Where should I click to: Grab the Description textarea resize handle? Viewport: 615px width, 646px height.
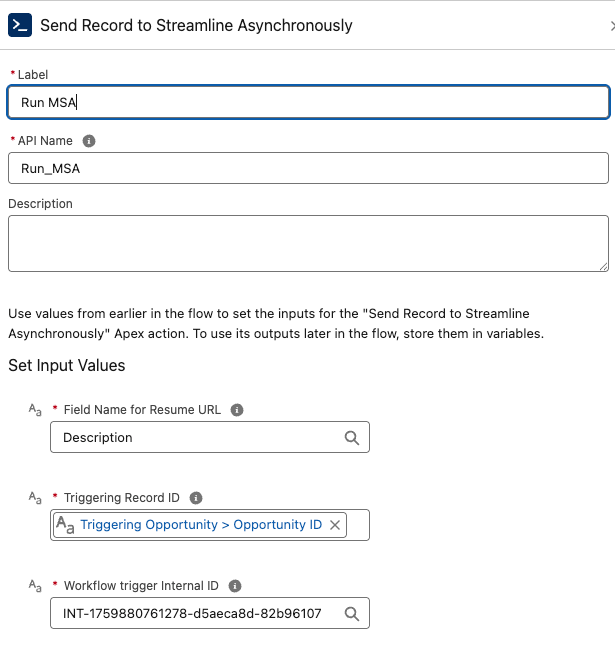click(x=603, y=266)
